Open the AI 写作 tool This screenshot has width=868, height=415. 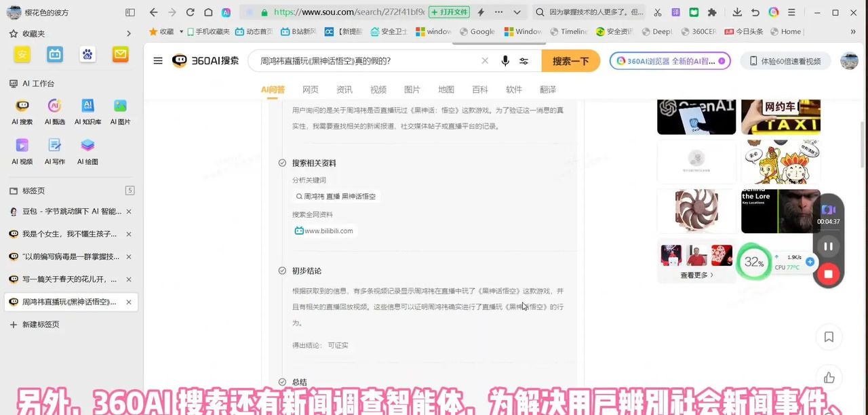[x=54, y=151]
